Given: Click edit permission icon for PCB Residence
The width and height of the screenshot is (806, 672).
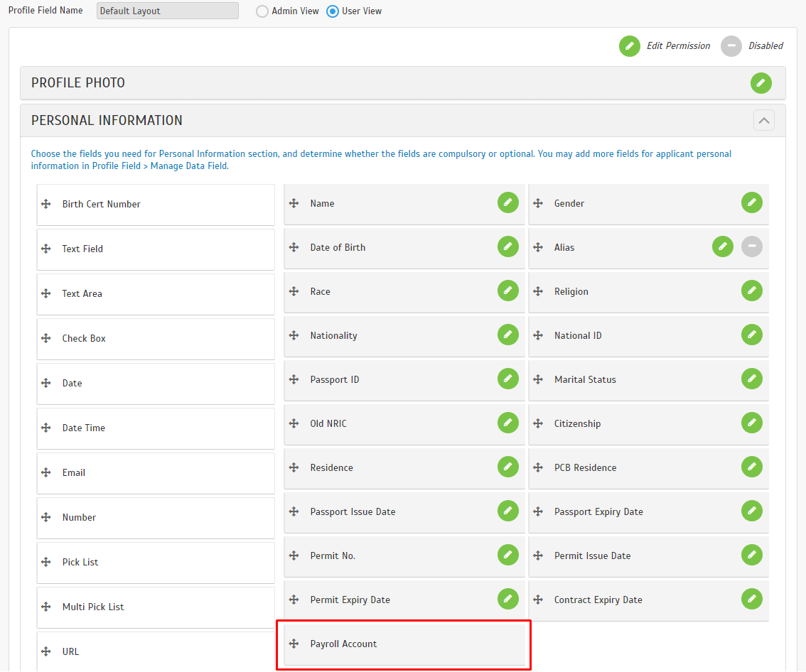Looking at the screenshot, I should 751,467.
